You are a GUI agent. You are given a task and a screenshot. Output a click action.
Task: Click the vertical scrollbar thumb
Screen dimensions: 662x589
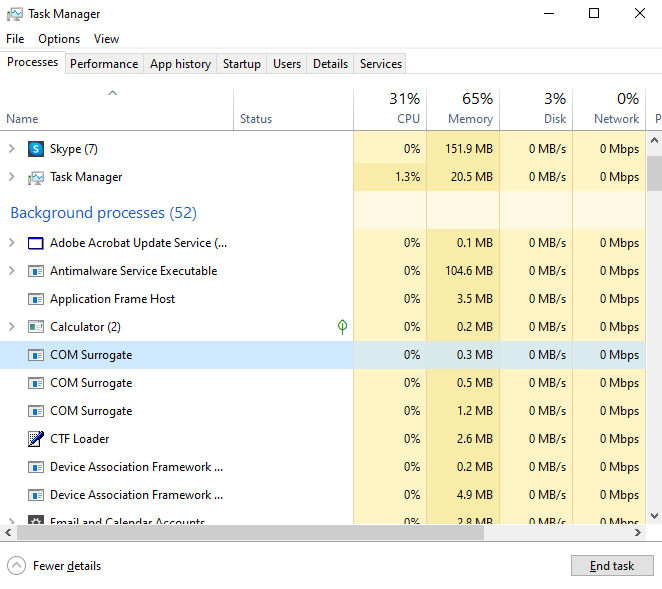tap(654, 173)
